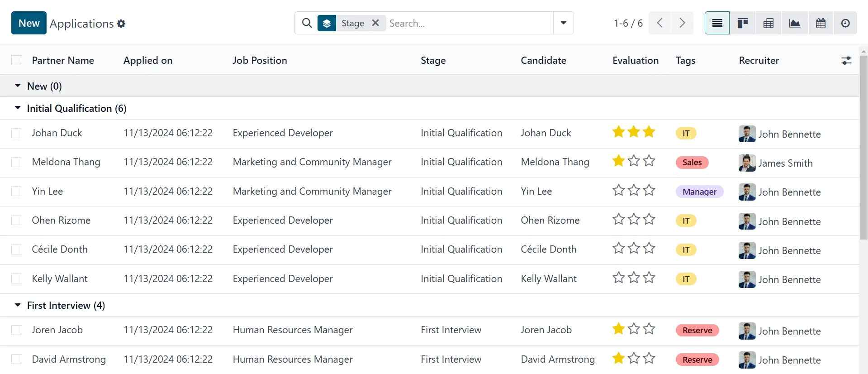The image size is (868, 374).
Task: Click the IT tag on Johan Duck
Action: (x=686, y=133)
